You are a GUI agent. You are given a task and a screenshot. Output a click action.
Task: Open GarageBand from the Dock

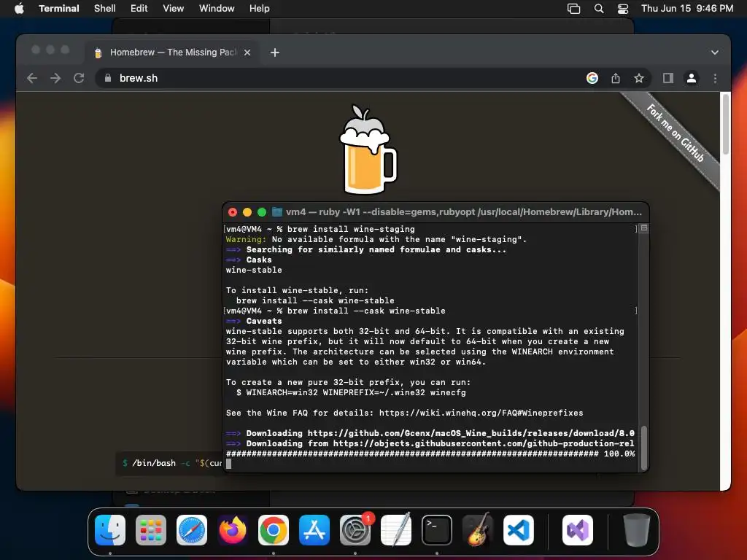pos(478,530)
